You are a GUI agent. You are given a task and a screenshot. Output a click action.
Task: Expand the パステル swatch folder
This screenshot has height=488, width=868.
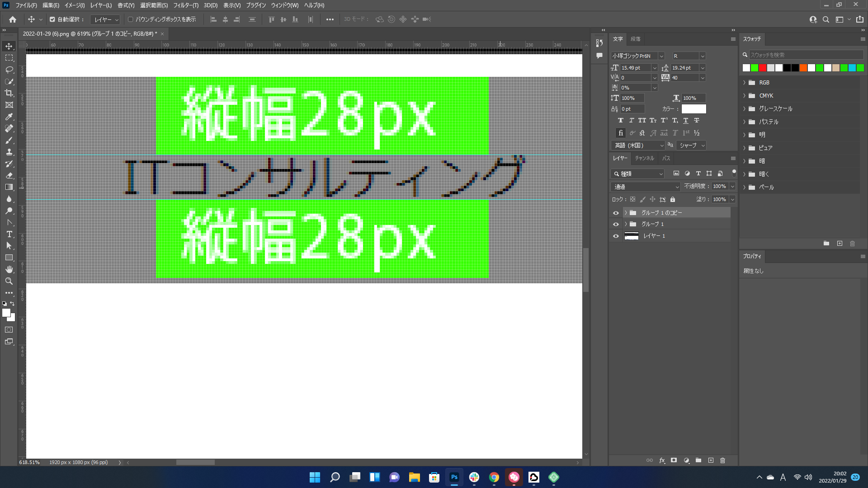[x=744, y=122]
